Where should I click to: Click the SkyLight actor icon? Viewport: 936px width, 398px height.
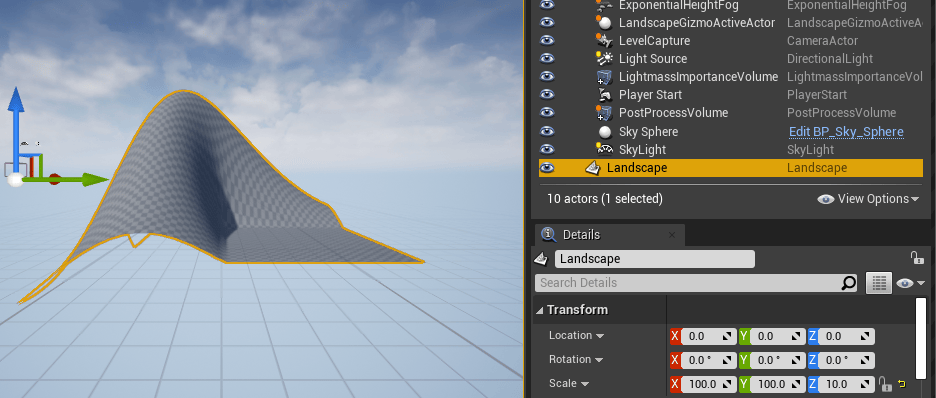[604, 149]
